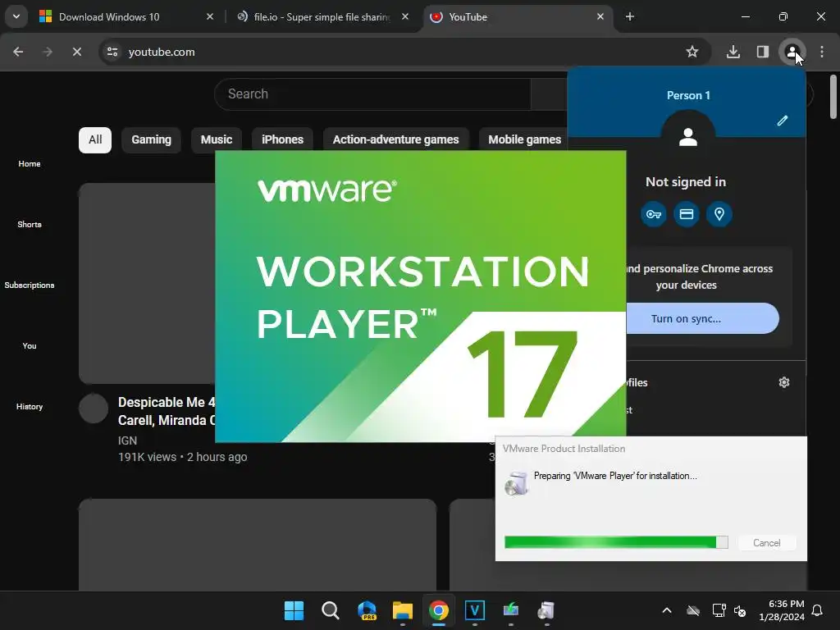
Task: Open Shorts in YouTube sidebar
Action: pos(30,225)
